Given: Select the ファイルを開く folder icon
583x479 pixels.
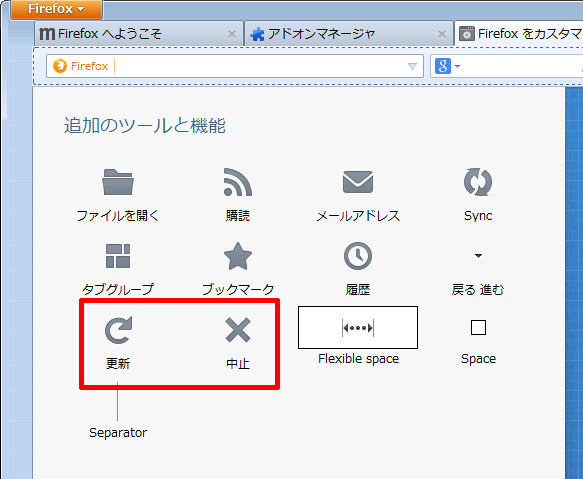Looking at the screenshot, I should coord(118,182).
